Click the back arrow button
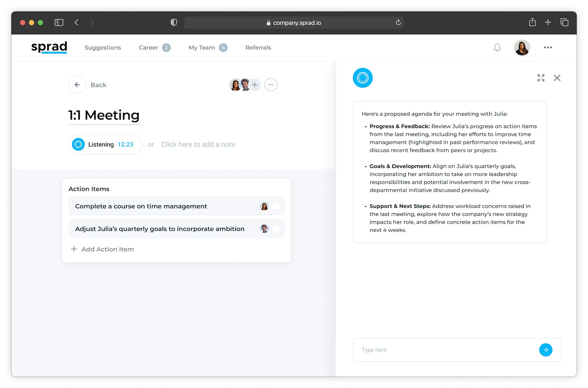This screenshot has height=388, width=588. coord(77,85)
